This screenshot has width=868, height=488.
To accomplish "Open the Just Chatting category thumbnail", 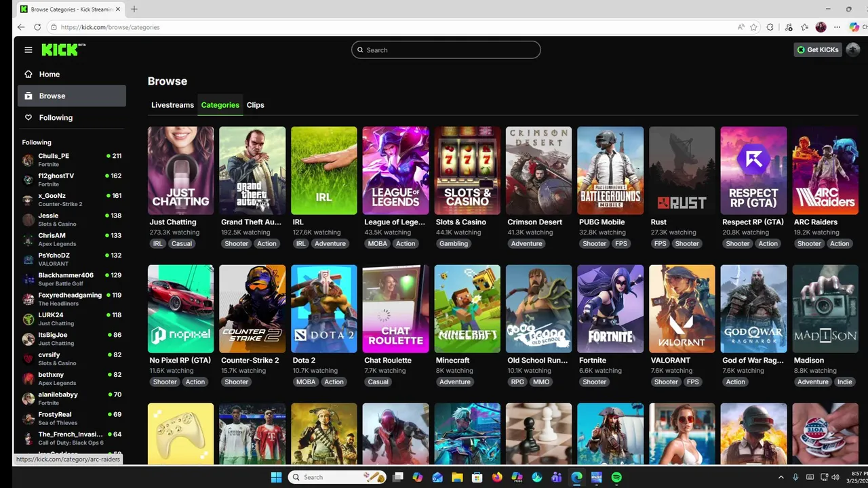I will 181,170.
